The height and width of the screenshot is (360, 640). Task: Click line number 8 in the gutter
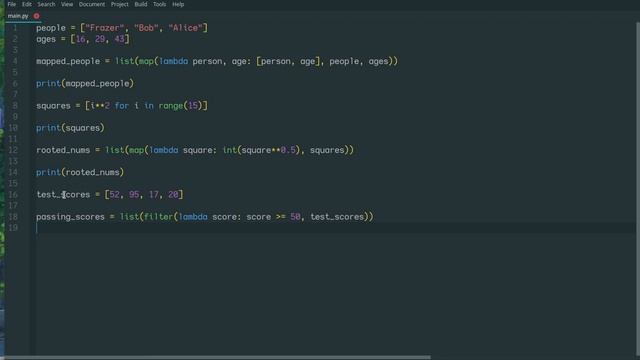(x=15, y=106)
